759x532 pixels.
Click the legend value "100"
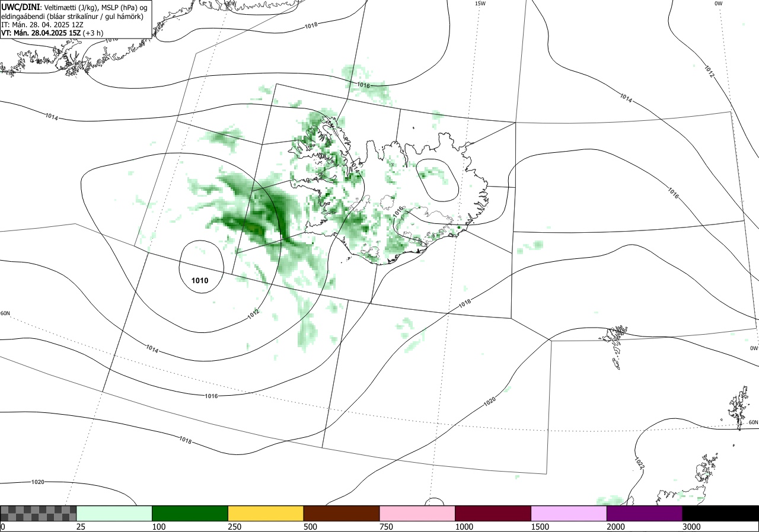158,527
